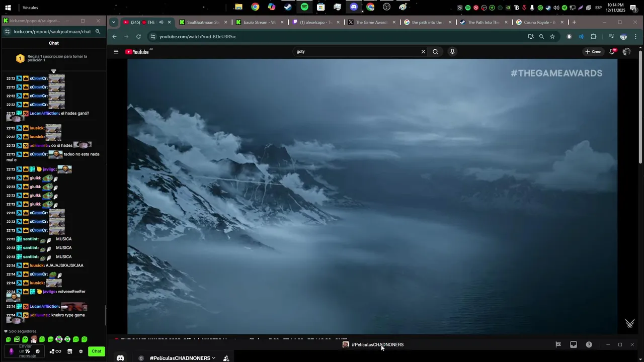Click Discord add friends icon
The image size is (644, 362).
226,358
